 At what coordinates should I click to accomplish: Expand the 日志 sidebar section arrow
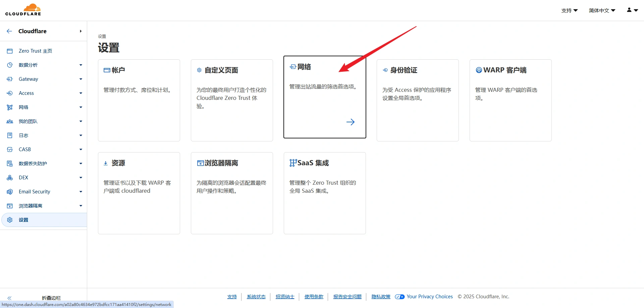[81, 135]
